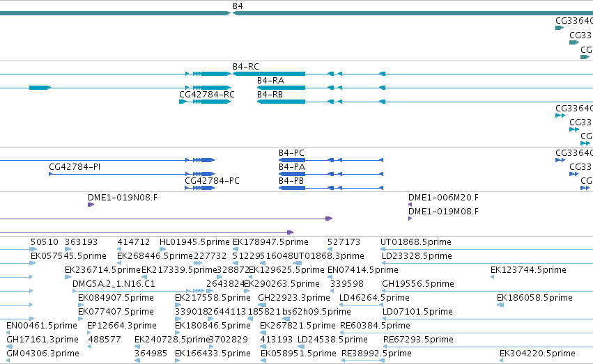This screenshot has width=593, height=364.
Task: Click the EK180846.5prime EST label
Action: coord(213,326)
